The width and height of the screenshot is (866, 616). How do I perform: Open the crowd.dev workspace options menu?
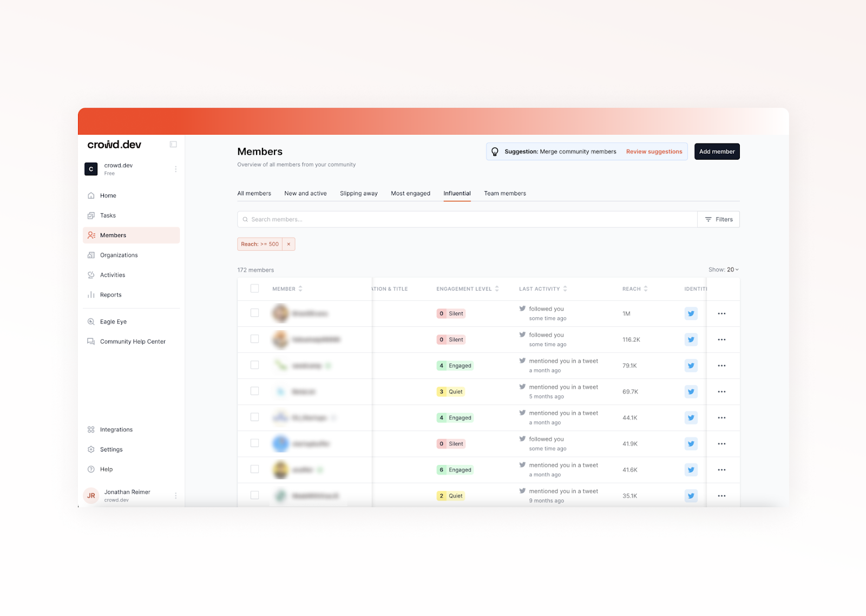click(175, 169)
